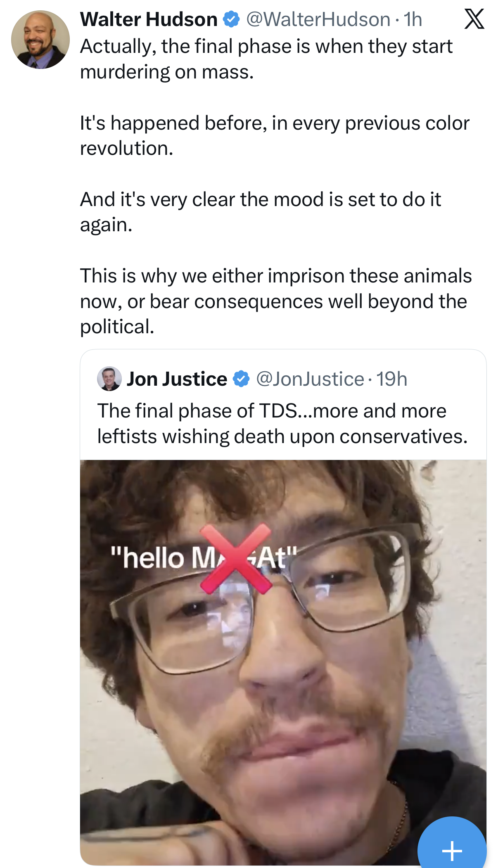Viewport: 498px width, 868px height.
Task: Open the Jon Justice display name
Action: [177, 379]
